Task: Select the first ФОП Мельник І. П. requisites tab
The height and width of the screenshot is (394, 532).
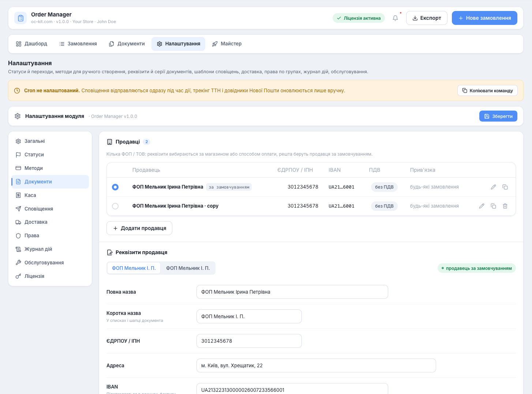Action: click(x=134, y=268)
